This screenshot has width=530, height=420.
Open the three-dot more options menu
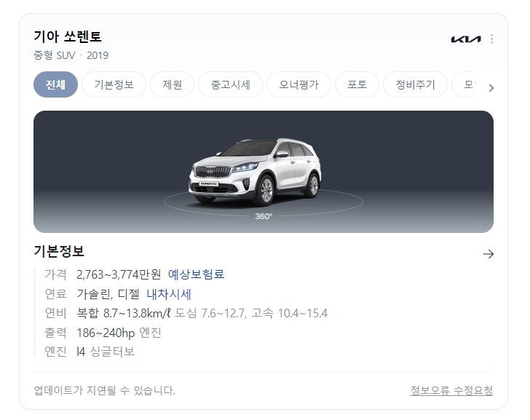coord(491,39)
